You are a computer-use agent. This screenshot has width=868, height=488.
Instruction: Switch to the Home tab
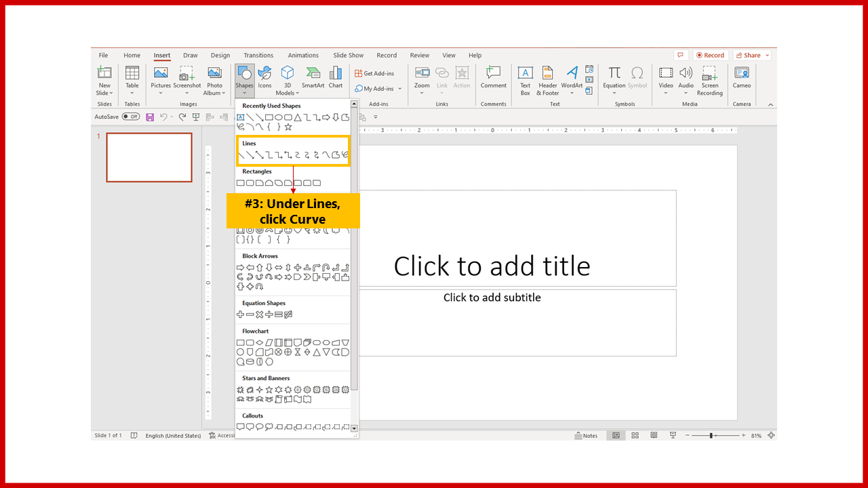pos(132,56)
